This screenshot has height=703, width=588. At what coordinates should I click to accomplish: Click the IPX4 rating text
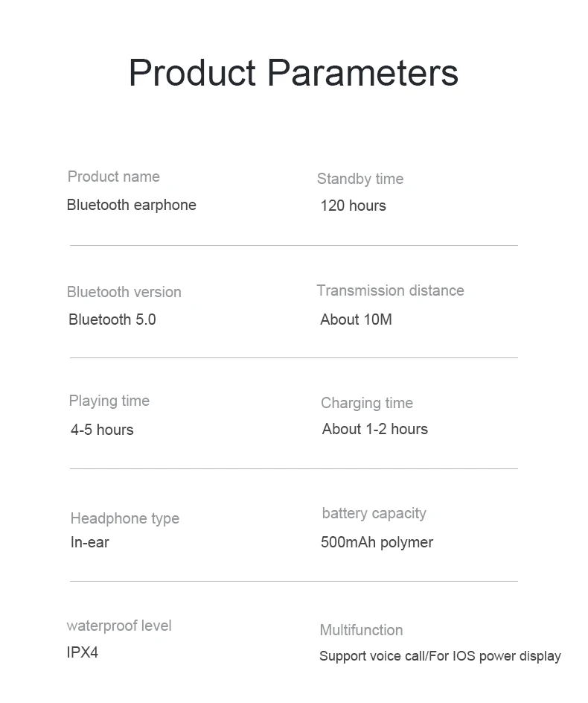pyautogui.click(x=82, y=652)
